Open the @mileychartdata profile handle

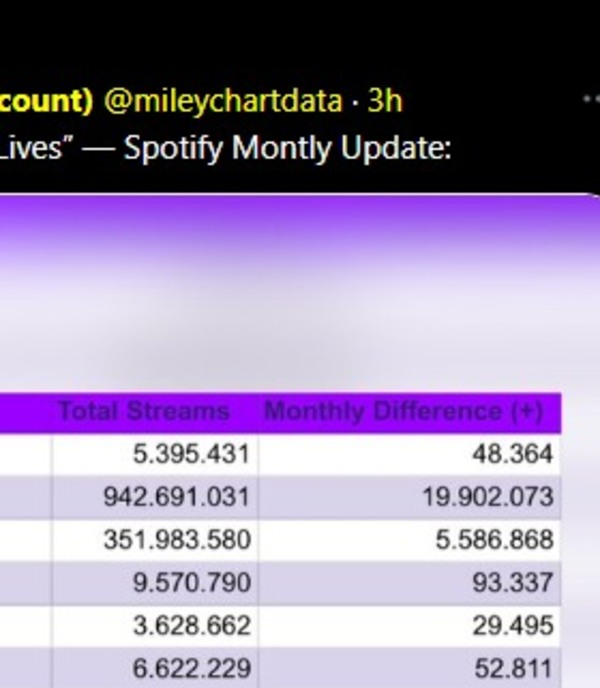(222, 101)
